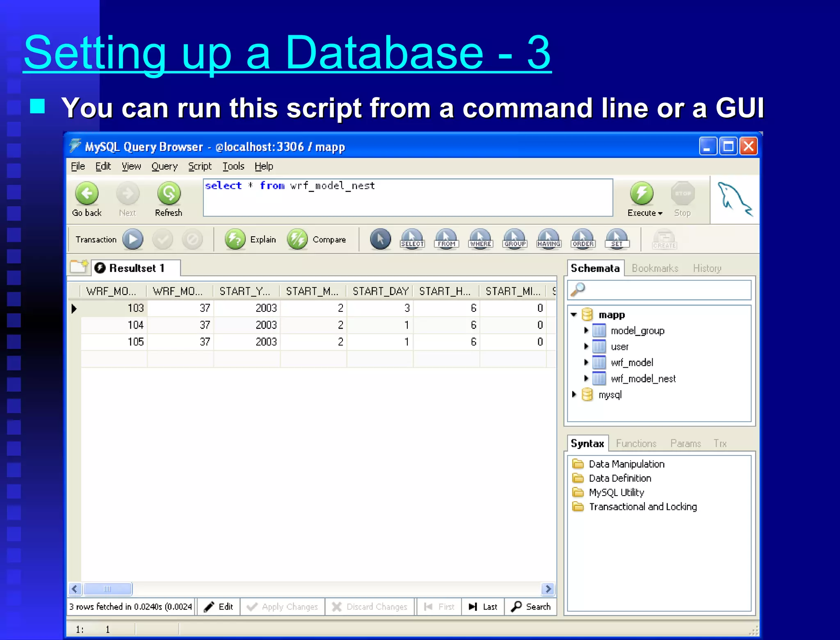The height and width of the screenshot is (640, 840).
Task: Collapse the mapp schema
Action: point(574,315)
